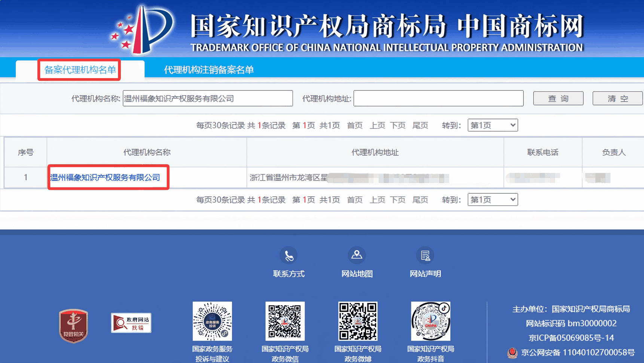Go to 下页 in bottom pagination
Image resolution: width=644 pixels, height=363 pixels.
click(x=398, y=200)
